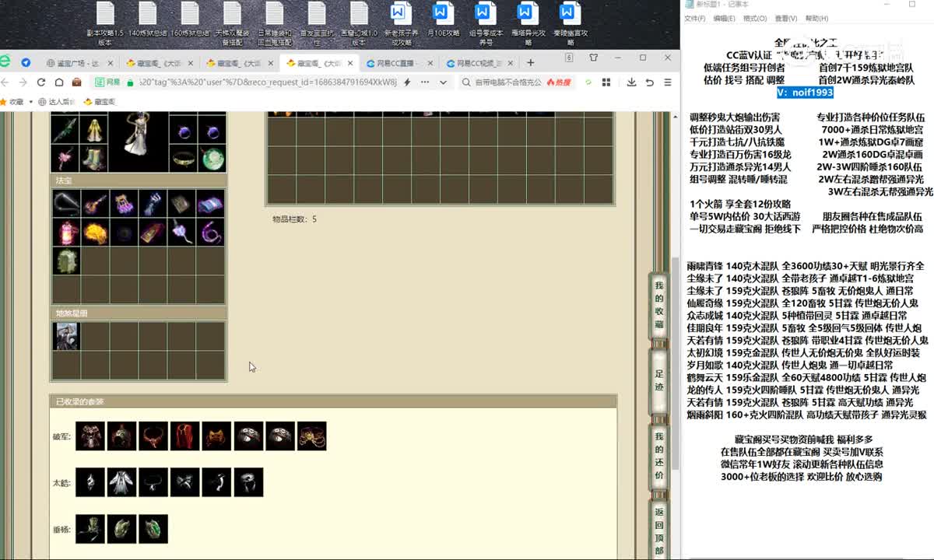The image size is (934, 560).
Task: Click the undo close-tab arrow icon
Action: [x=649, y=82]
